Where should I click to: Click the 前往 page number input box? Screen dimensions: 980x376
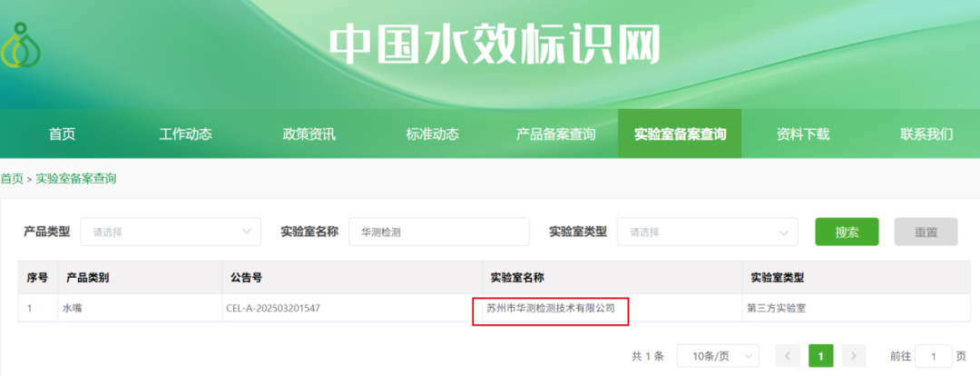[933, 356]
